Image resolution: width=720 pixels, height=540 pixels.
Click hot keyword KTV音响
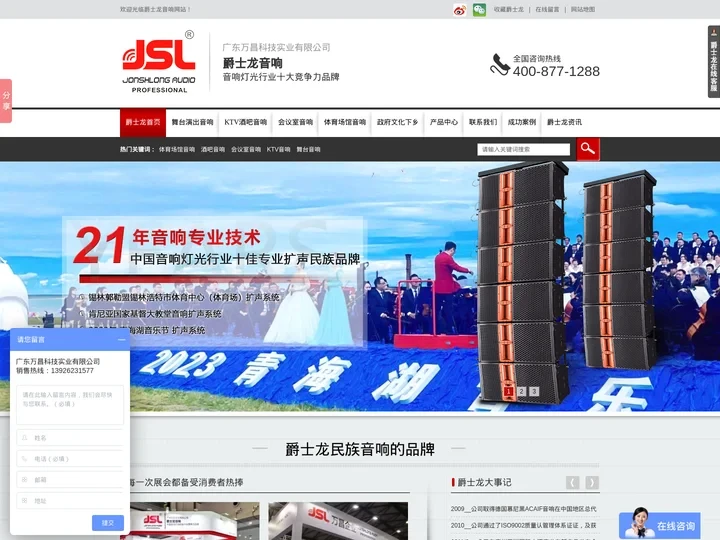(x=278, y=150)
